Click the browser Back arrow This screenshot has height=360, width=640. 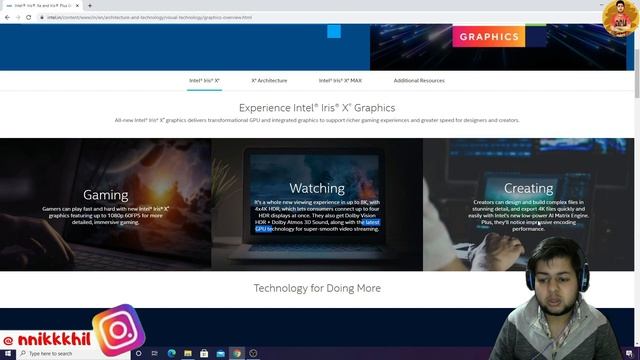pos(7,18)
